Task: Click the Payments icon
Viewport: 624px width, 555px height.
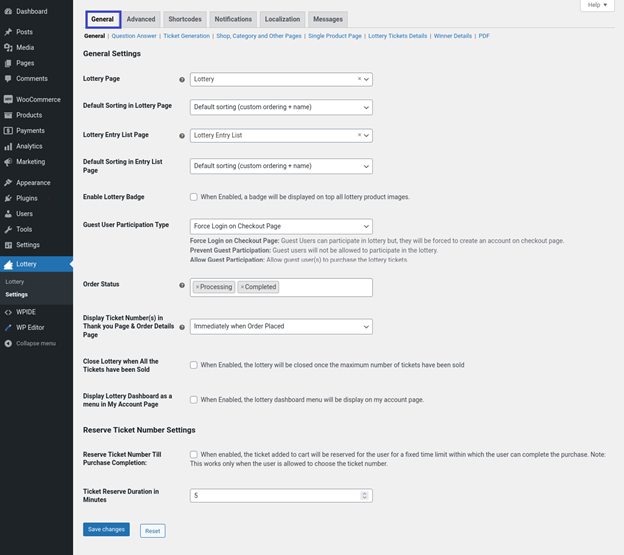Action: [8, 130]
